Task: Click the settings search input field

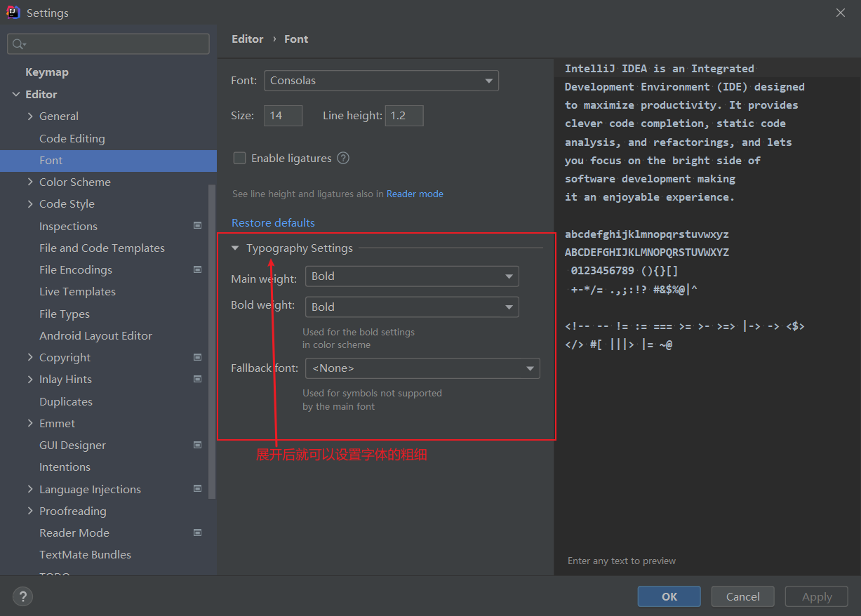Action: (108, 44)
